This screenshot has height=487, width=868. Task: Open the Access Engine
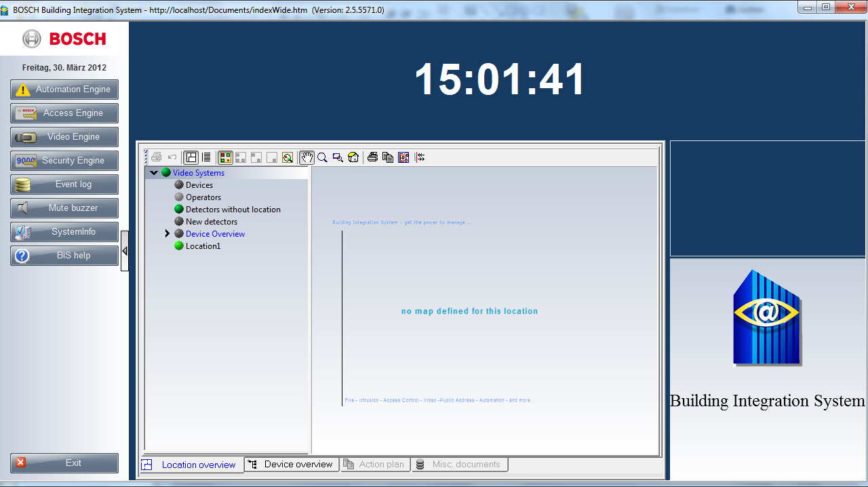coord(64,113)
